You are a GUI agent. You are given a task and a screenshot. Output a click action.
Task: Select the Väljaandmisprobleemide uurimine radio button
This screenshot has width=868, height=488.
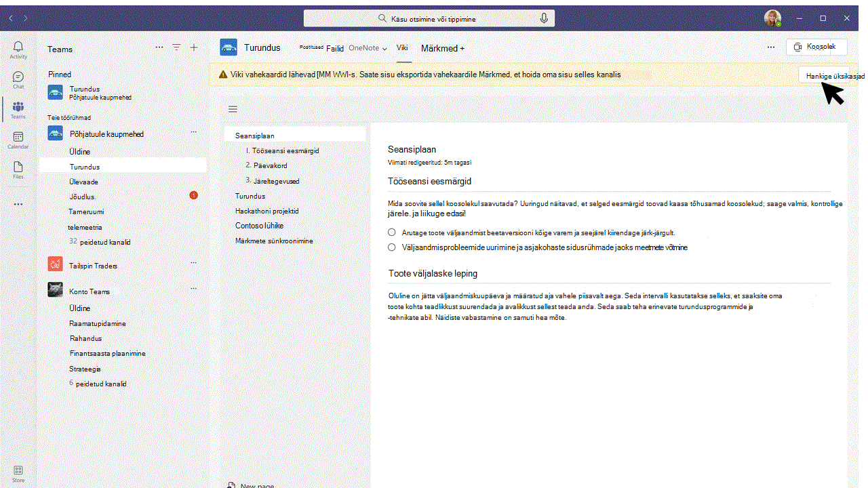click(392, 247)
